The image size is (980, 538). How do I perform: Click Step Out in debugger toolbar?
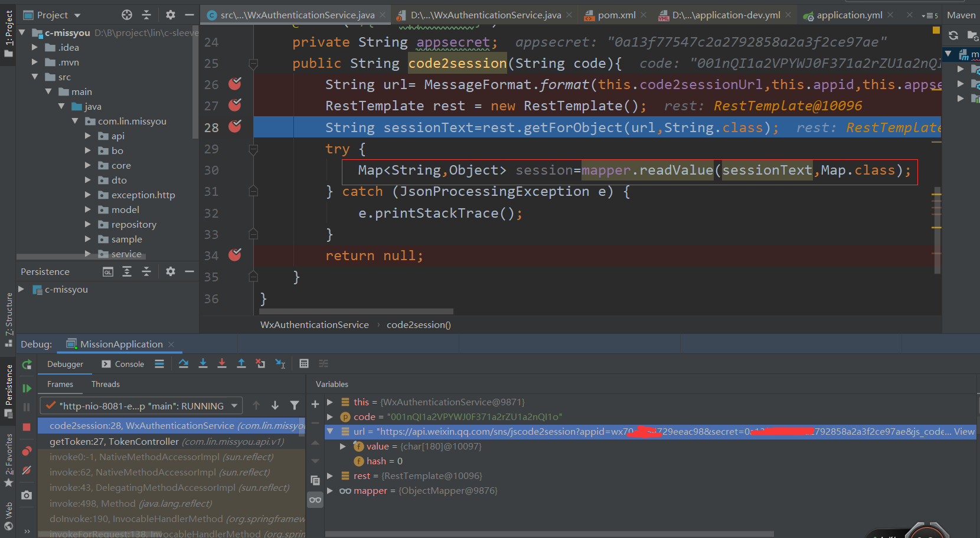coord(241,363)
